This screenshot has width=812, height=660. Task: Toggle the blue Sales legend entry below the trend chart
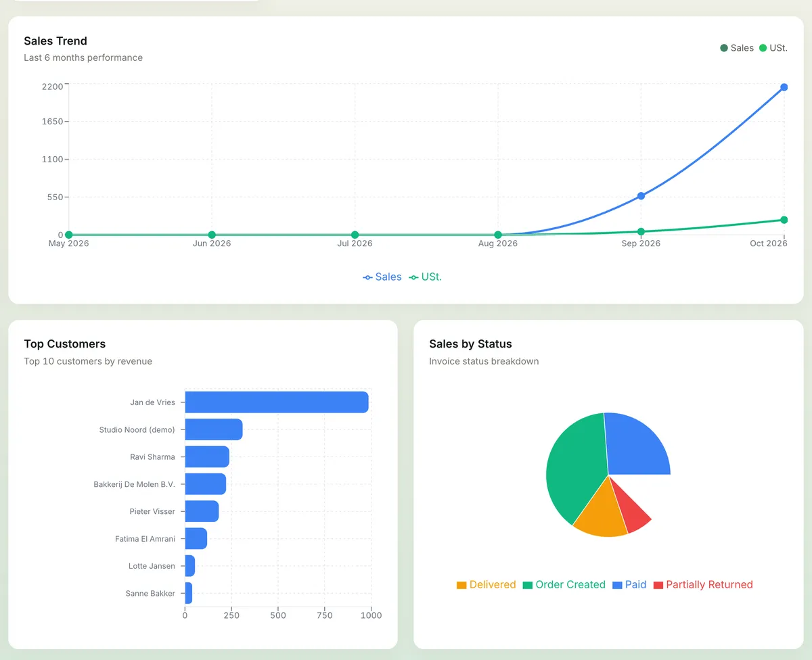382,277
